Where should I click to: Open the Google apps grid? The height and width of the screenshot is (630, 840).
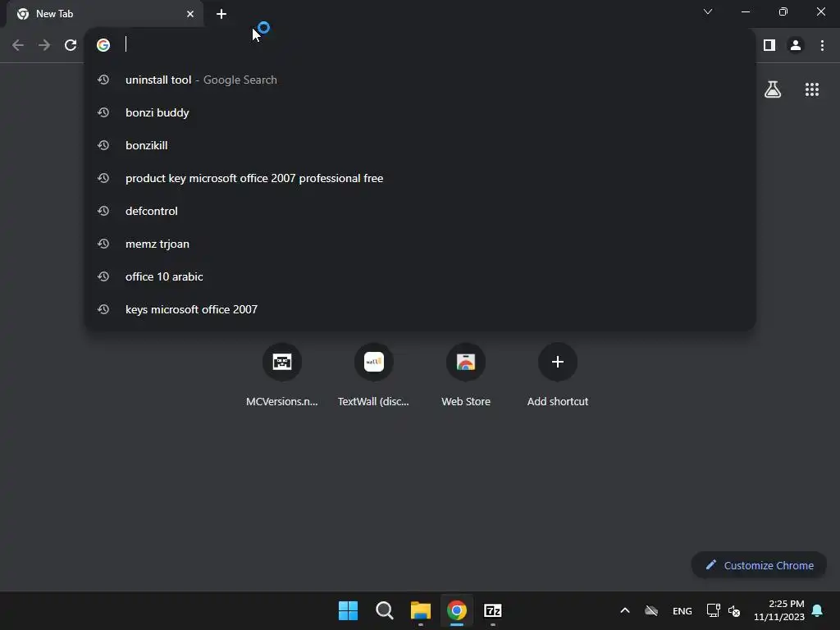(x=812, y=89)
